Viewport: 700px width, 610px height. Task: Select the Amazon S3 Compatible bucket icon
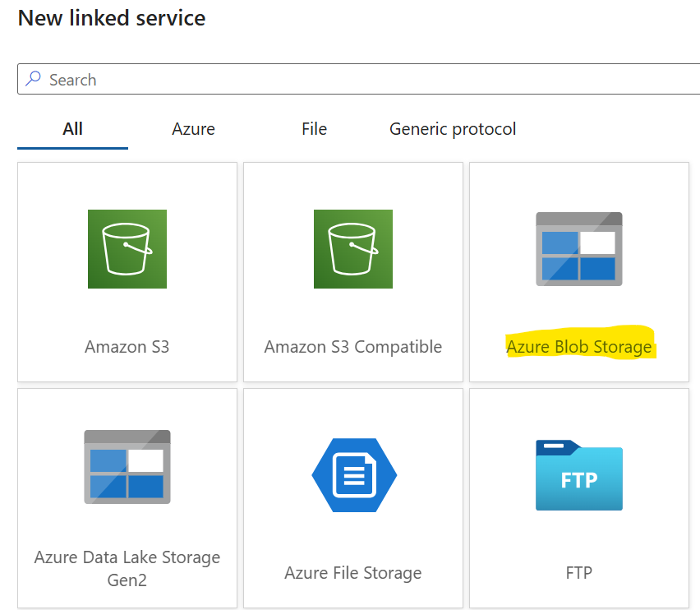[353, 249]
